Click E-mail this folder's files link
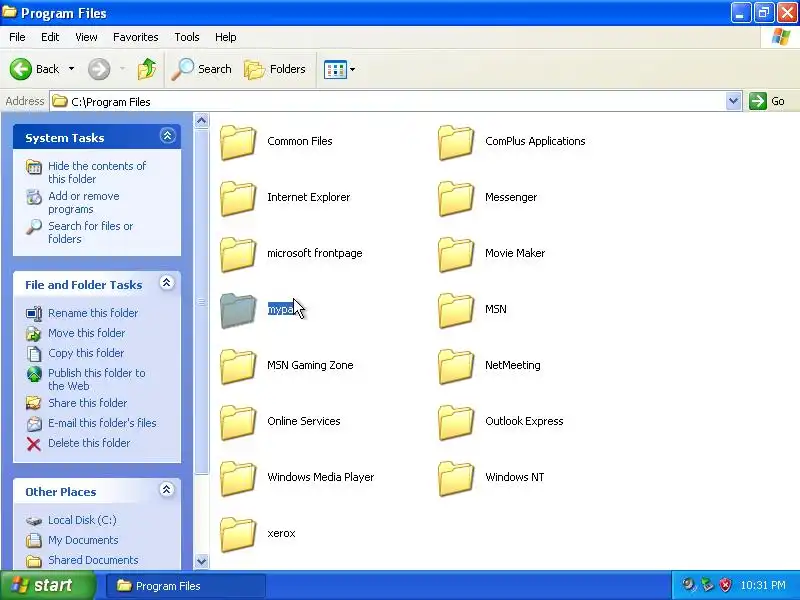This screenshot has width=800, height=600. pos(102,422)
